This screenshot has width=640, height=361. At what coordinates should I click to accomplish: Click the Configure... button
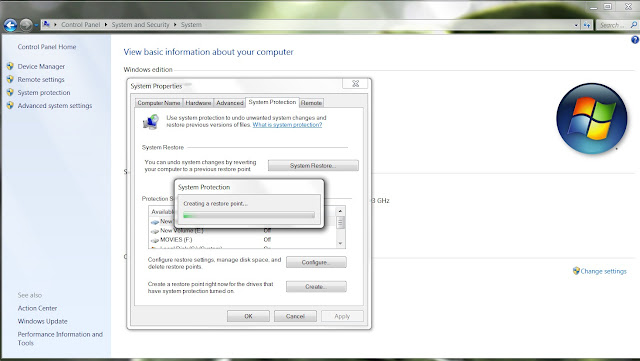coord(316,262)
